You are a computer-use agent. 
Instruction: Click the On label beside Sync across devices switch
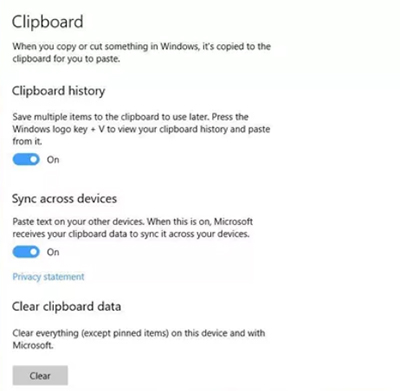click(x=53, y=252)
